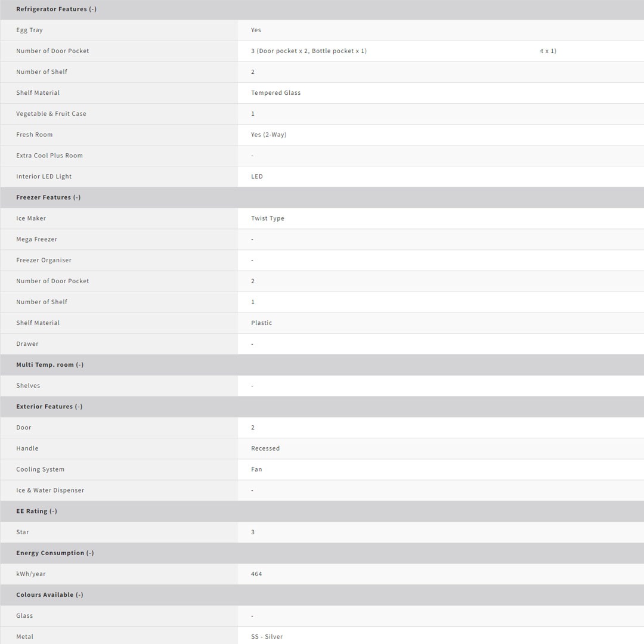644x644 pixels.
Task: Click the Interior LED Light label
Action: click(44, 177)
